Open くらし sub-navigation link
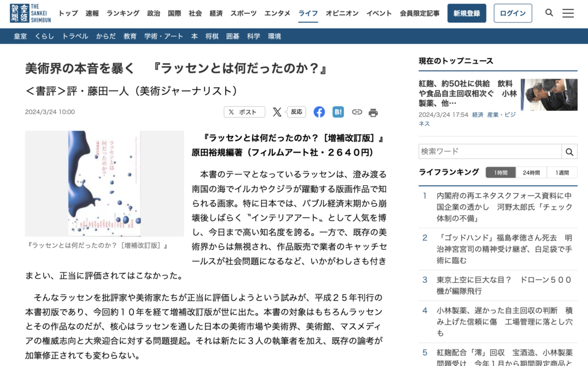 click(x=44, y=36)
